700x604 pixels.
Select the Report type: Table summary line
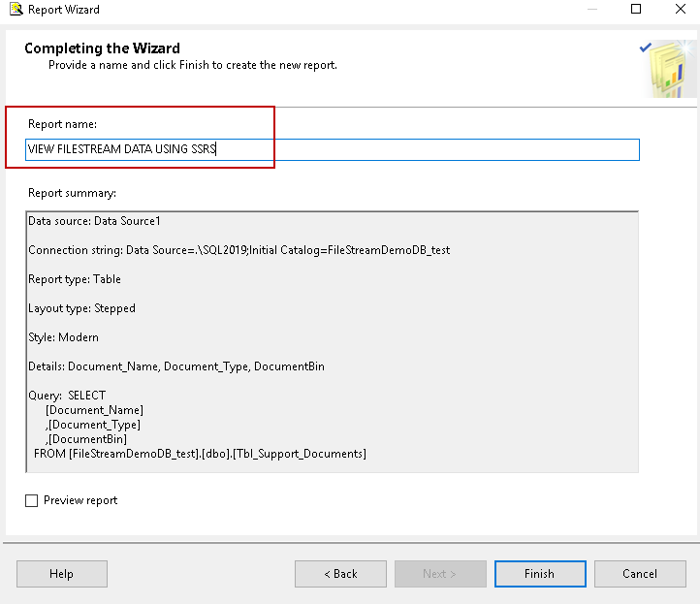coord(75,279)
